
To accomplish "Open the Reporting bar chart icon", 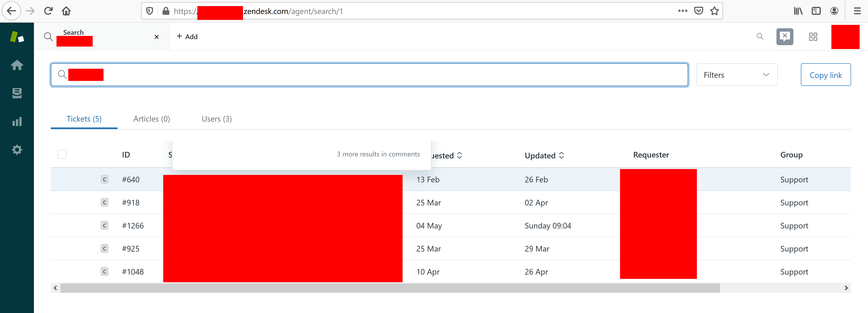I will tap(17, 122).
